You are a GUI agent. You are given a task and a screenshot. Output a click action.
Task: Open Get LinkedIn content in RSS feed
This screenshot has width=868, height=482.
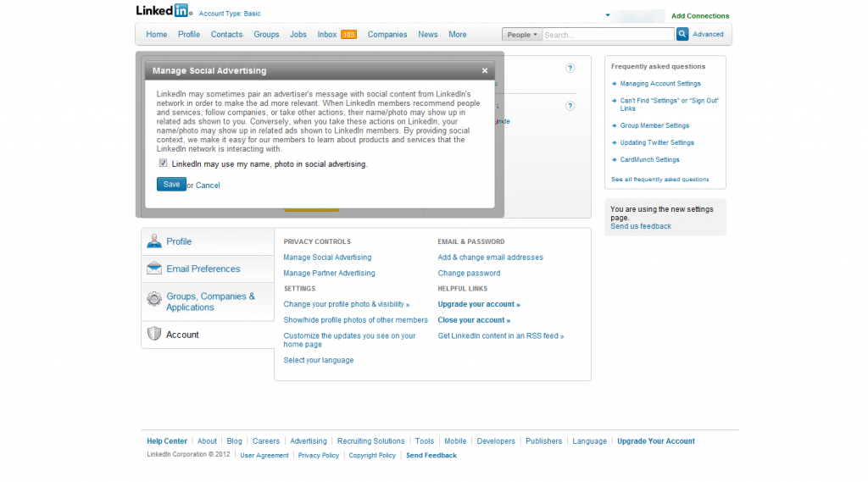(x=500, y=336)
